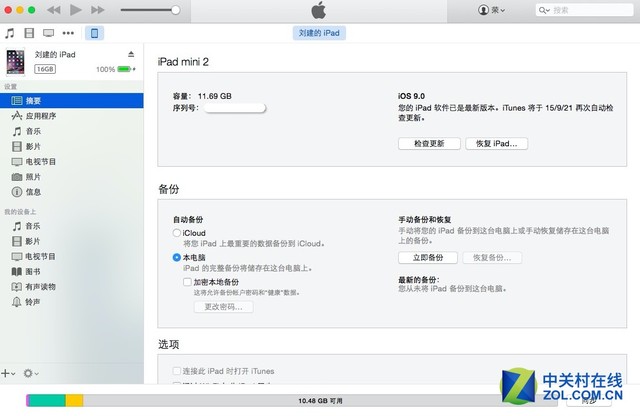Image resolution: width=640 pixels, height=416 pixels.
Task: Click the 10.48 GB 可用 free space segment
Action: (x=320, y=400)
